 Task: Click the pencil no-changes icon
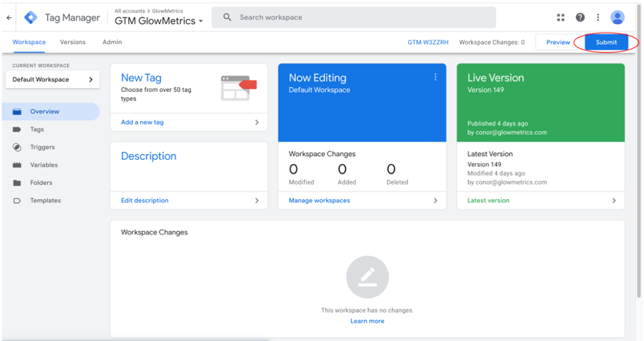click(367, 277)
